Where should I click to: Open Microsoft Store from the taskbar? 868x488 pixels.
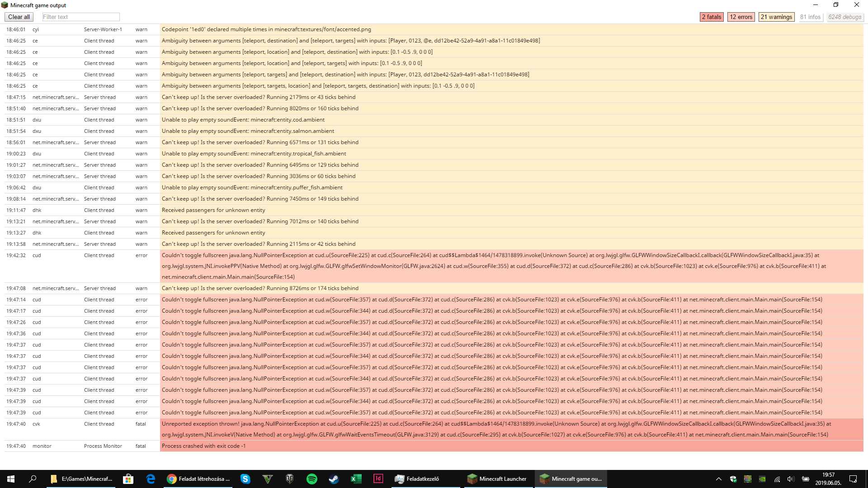[128, 479]
